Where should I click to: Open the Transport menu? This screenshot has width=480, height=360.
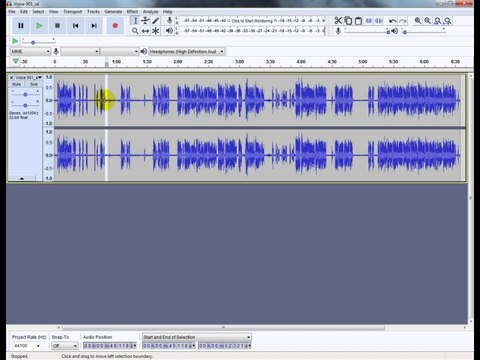pyautogui.click(x=73, y=12)
